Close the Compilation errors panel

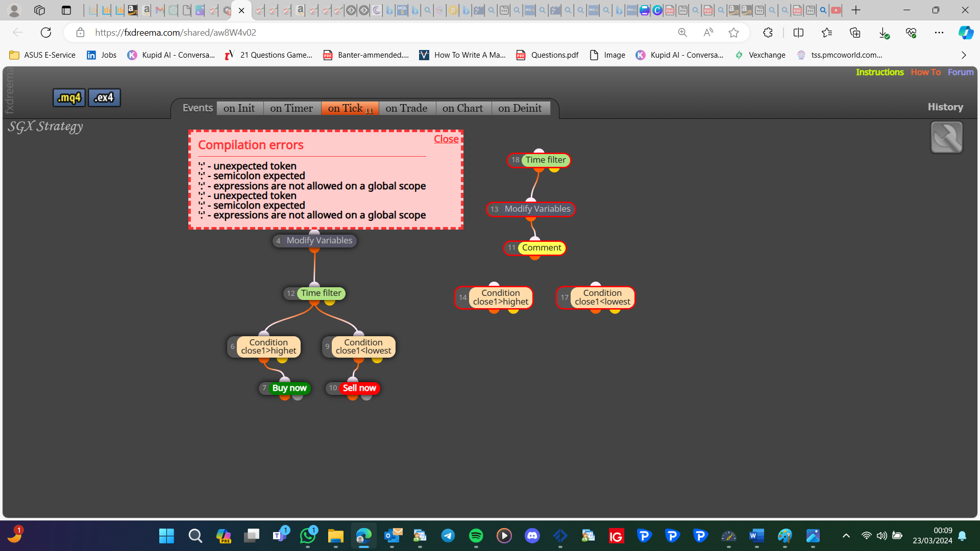coord(446,139)
